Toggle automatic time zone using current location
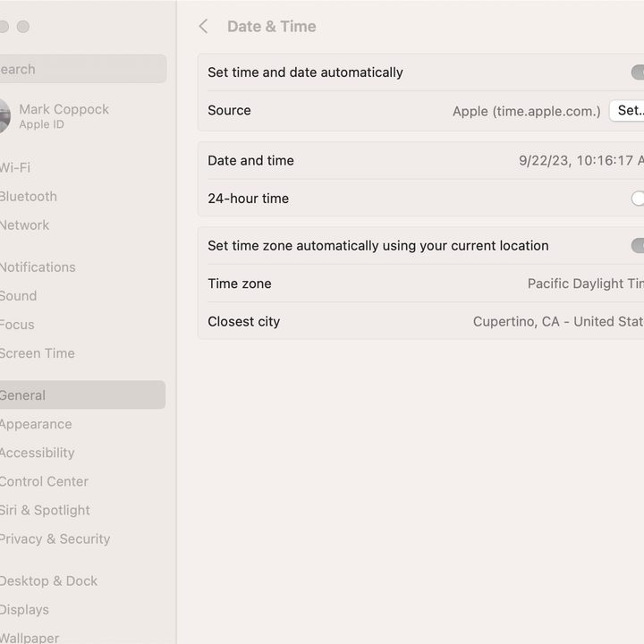644x644 pixels. (638, 246)
